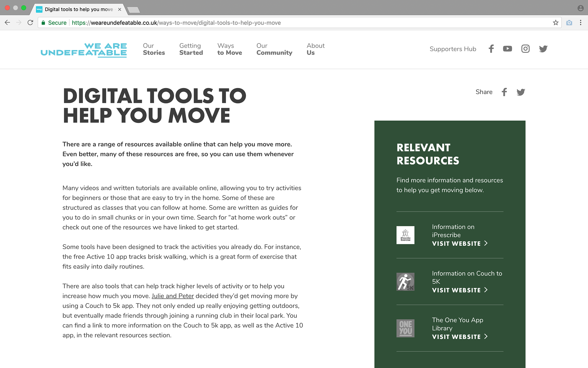Image resolution: width=588 pixels, height=368 pixels.
Task: Click the Couch to 5K runner logo
Action: (x=405, y=282)
